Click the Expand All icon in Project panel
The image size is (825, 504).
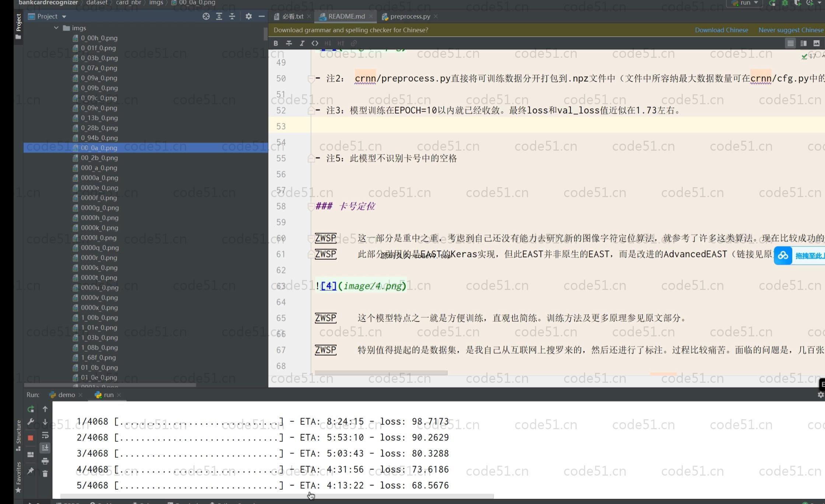click(219, 16)
